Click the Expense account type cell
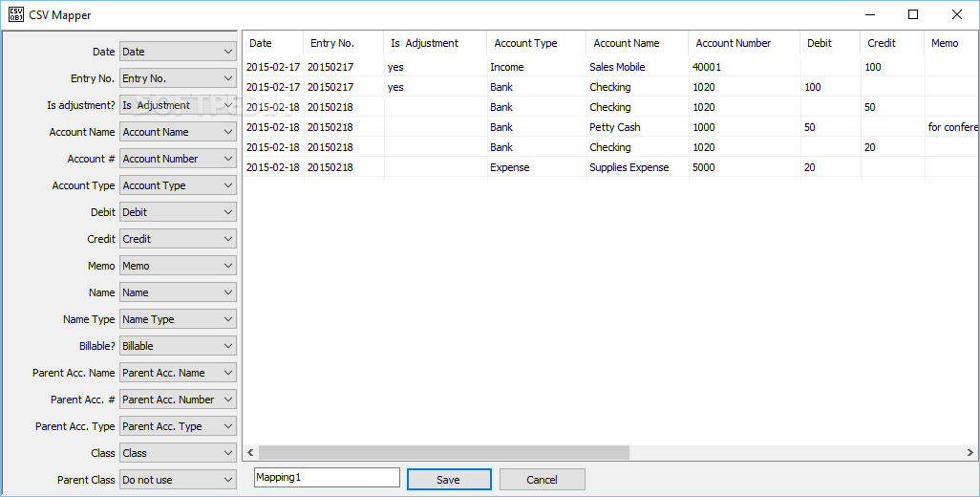 click(536, 167)
